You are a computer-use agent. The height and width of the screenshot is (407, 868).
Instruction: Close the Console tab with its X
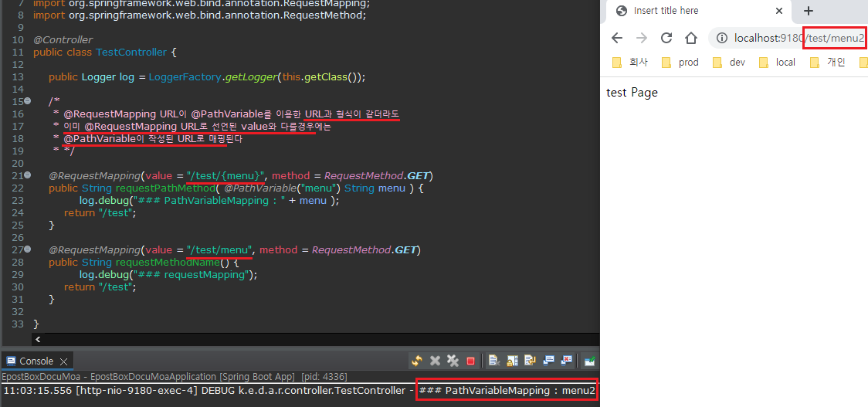pyautogui.click(x=63, y=361)
